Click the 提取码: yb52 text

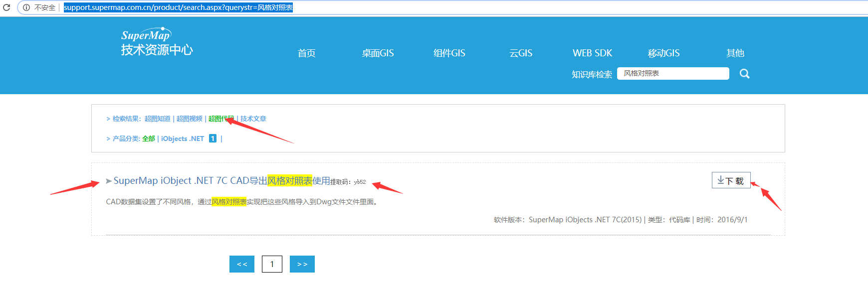click(x=348, y=182)
